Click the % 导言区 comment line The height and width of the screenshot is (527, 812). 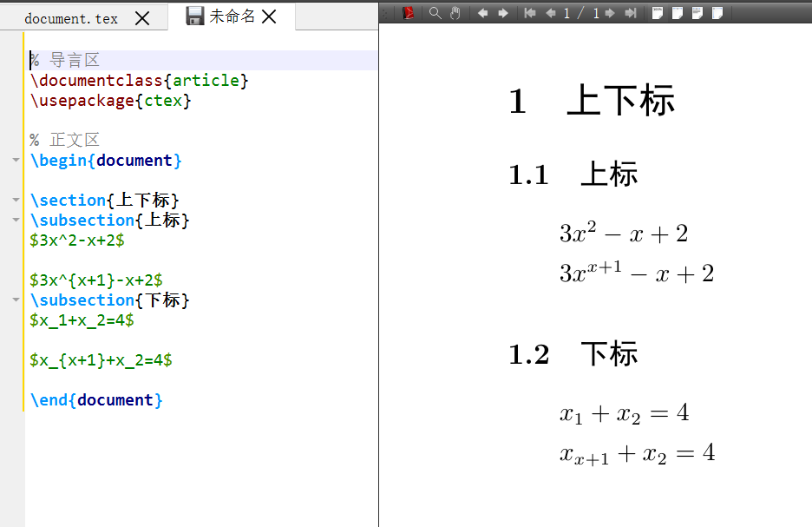pos(64,60)
